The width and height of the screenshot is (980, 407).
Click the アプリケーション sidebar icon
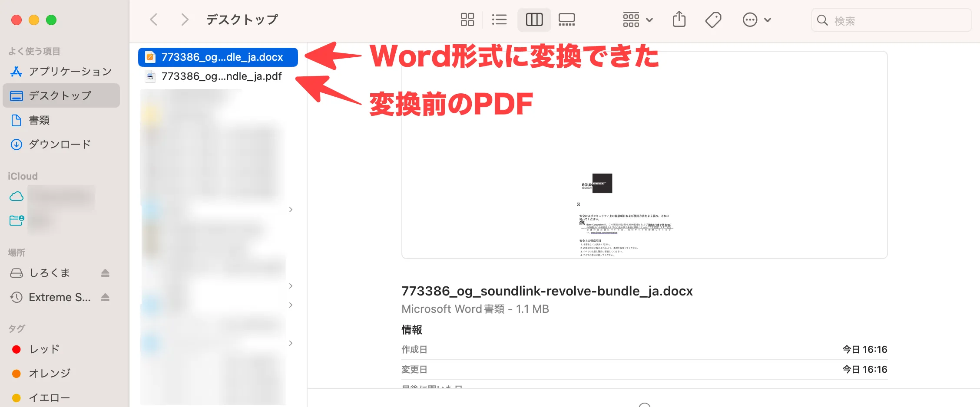point(16,71)
